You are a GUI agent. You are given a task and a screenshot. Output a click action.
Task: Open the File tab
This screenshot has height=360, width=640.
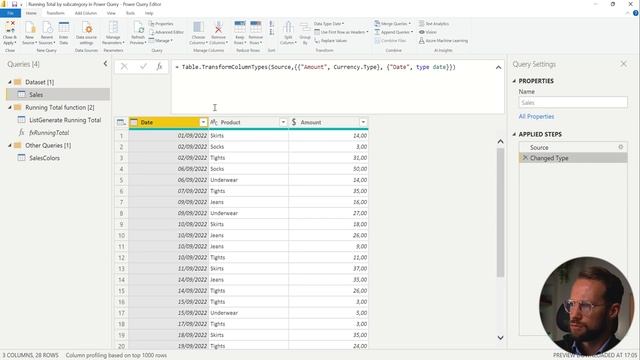(10, 13)
